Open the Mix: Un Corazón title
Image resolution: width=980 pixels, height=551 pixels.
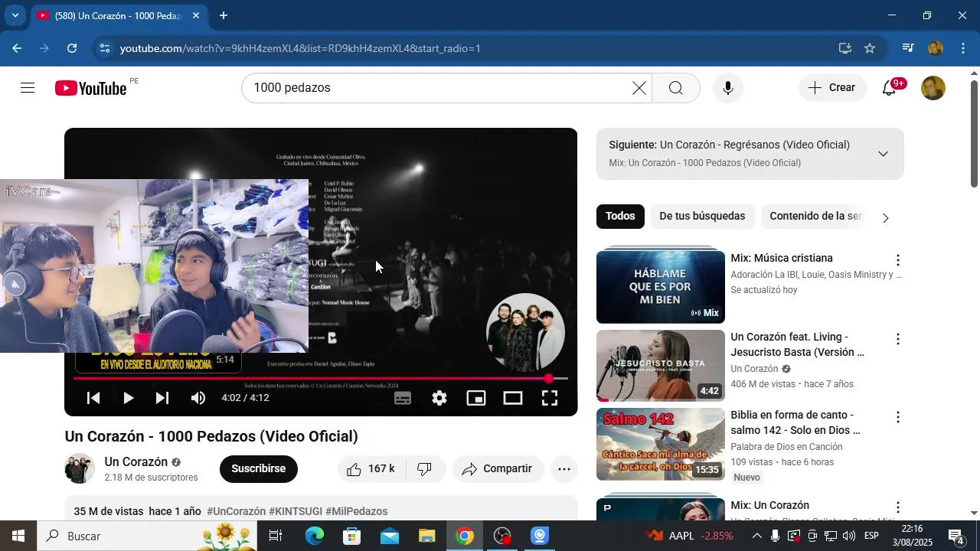point(769,506)
